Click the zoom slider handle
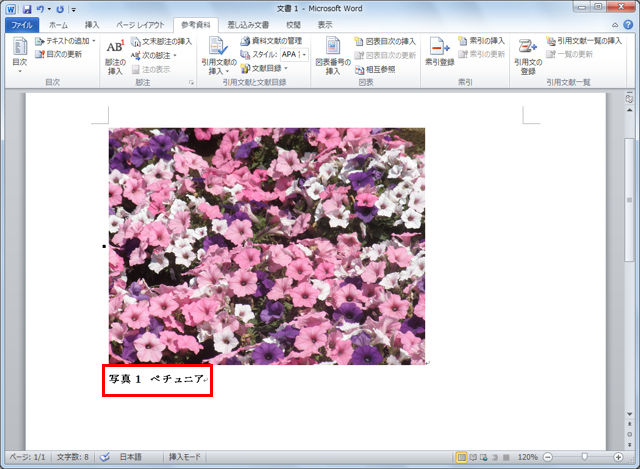Screen dimensions: 640x469 pos(584,457)
